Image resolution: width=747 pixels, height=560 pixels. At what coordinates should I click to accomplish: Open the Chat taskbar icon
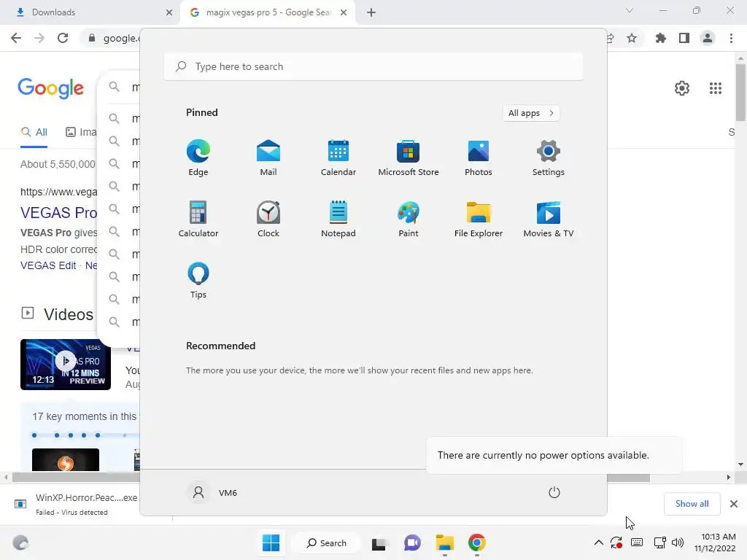click(412, 542)
